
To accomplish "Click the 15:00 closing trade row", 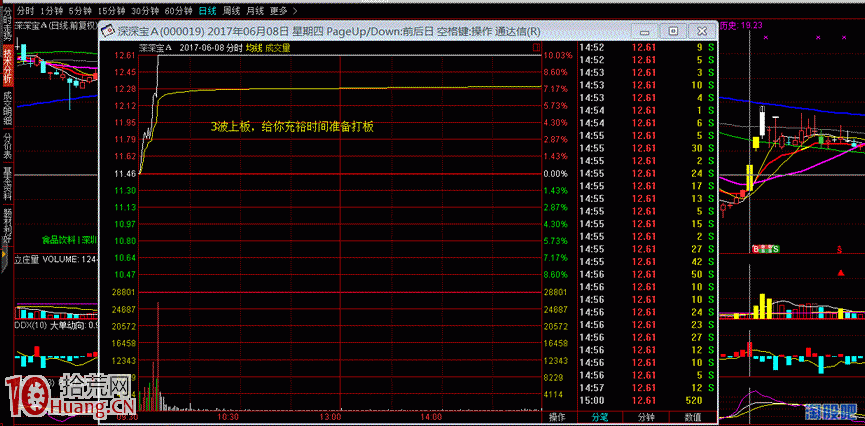I will pos(647,401).
